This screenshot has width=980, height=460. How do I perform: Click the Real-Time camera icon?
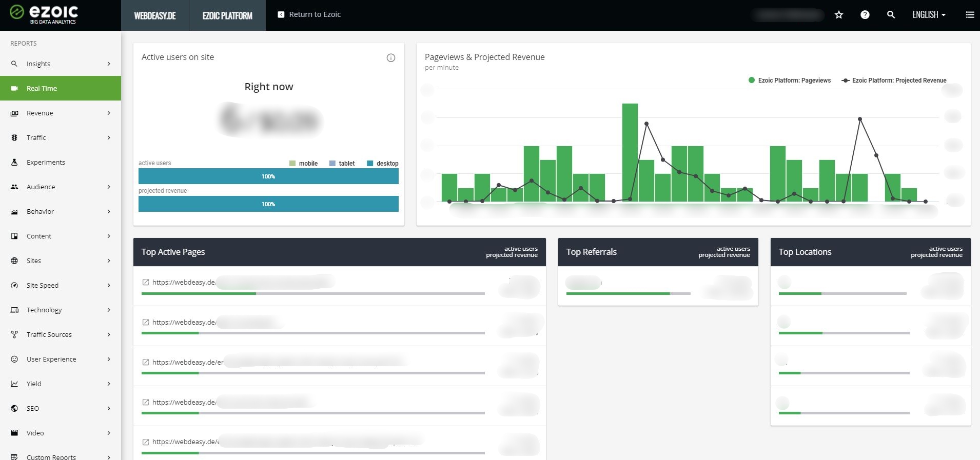(14, 88)
